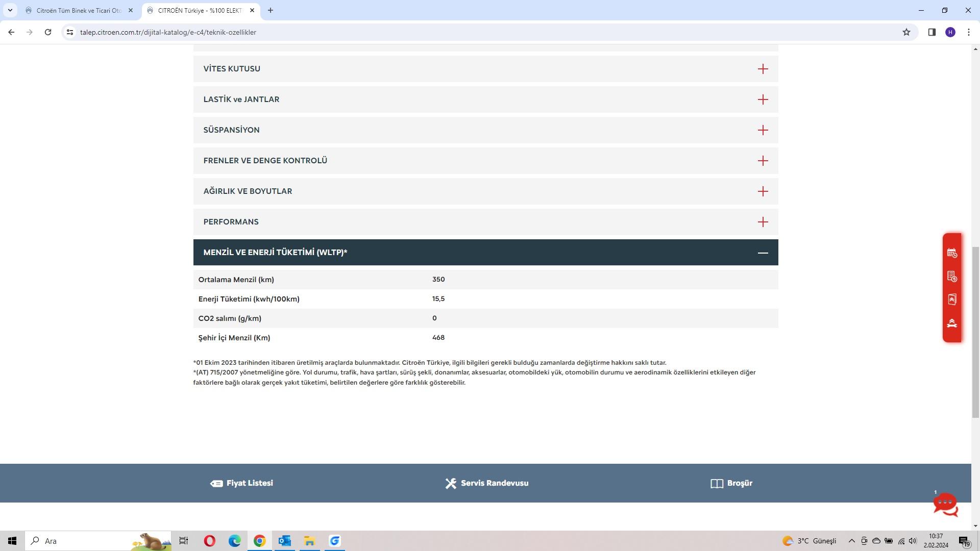Open Outlook from the taskbar
The image size is (980, 551).
pyautogui.click(x=284, y=541)
